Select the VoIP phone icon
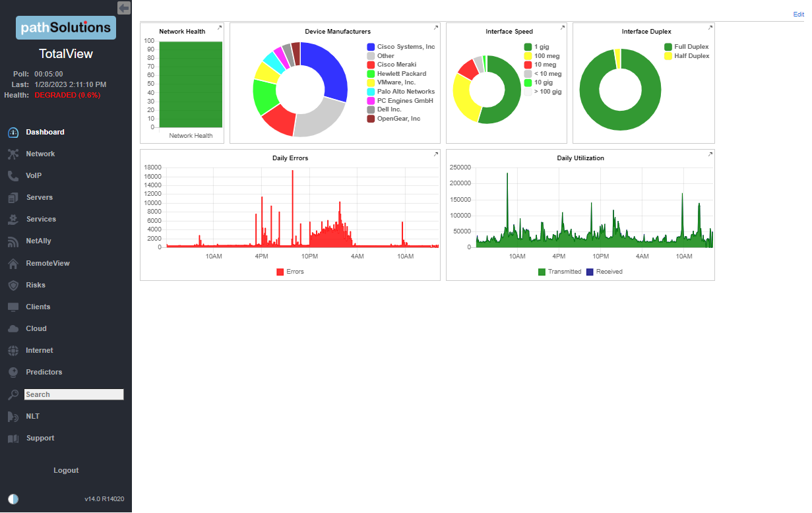 coord(13,175)
